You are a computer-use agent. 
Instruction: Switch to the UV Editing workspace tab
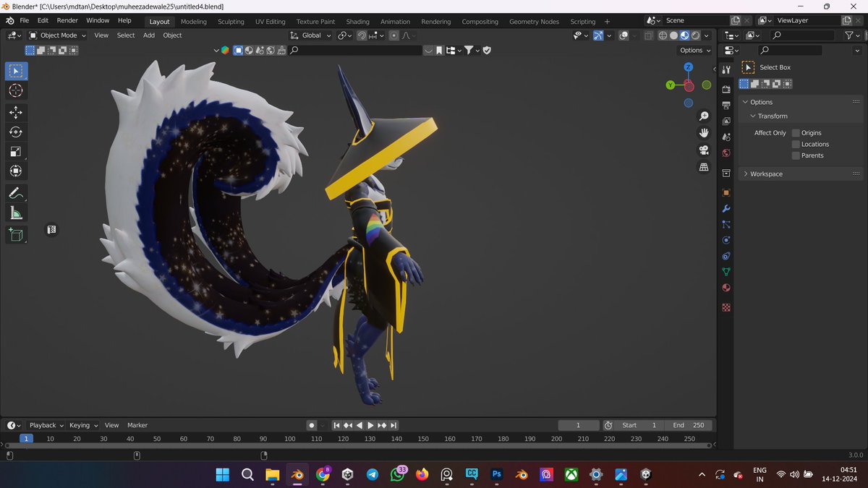[x=270, y=22]
